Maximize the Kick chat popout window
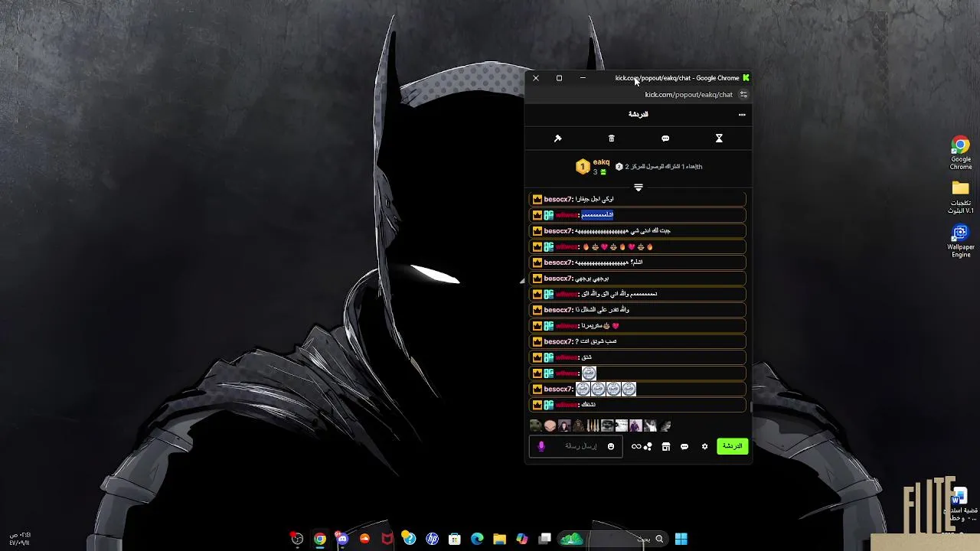The width and height of the screenshot is (980, 551). tap(559, 78)
